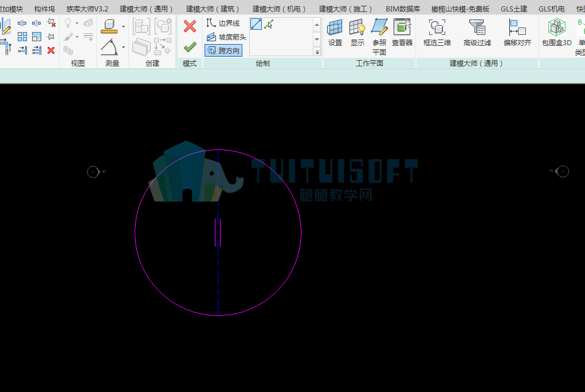The width and height of the screenshot is (585, 392).
Task: Open 高级过滤 advanced filter
Action: [477, 33]
